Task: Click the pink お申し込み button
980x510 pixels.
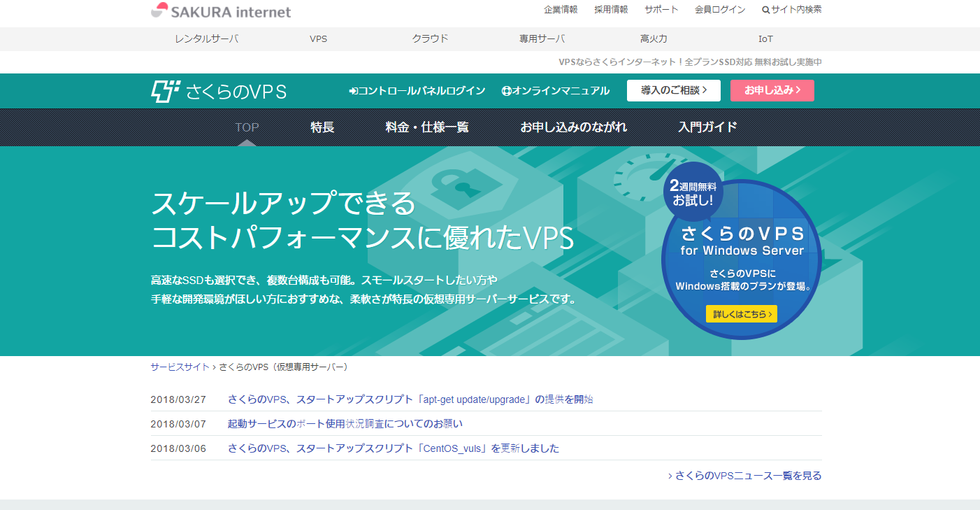Action: [x=772, y=90]
